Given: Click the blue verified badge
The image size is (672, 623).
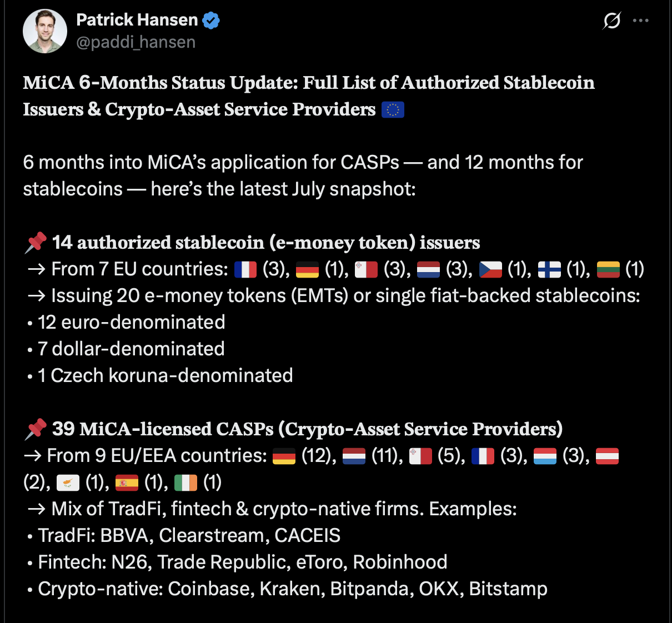Looking at the screenshot, I should [x=211, y=21].
